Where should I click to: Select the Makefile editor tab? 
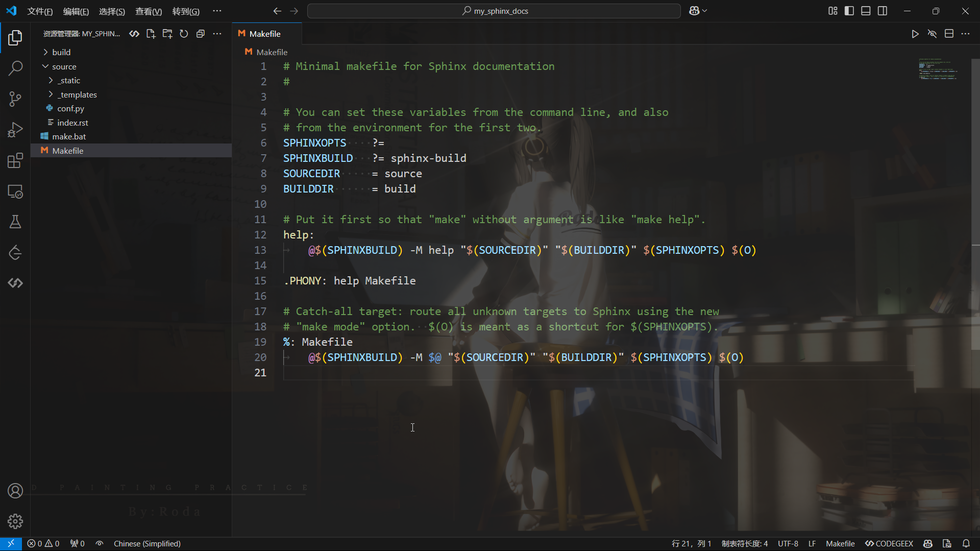(x=264, y=34)
